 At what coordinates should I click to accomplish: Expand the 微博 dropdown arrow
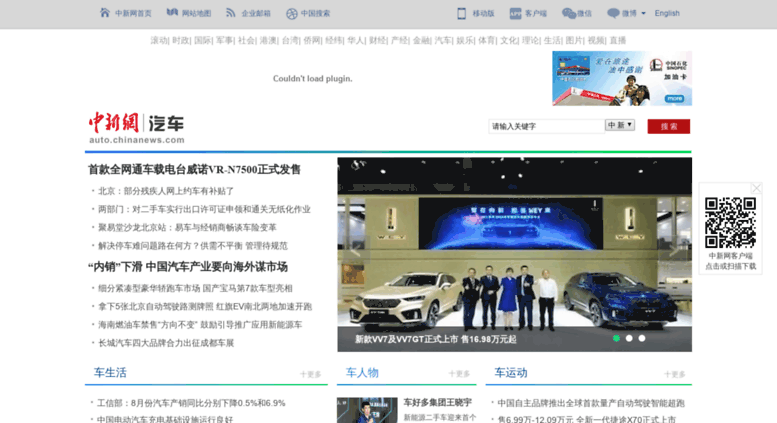pos(643,13)
